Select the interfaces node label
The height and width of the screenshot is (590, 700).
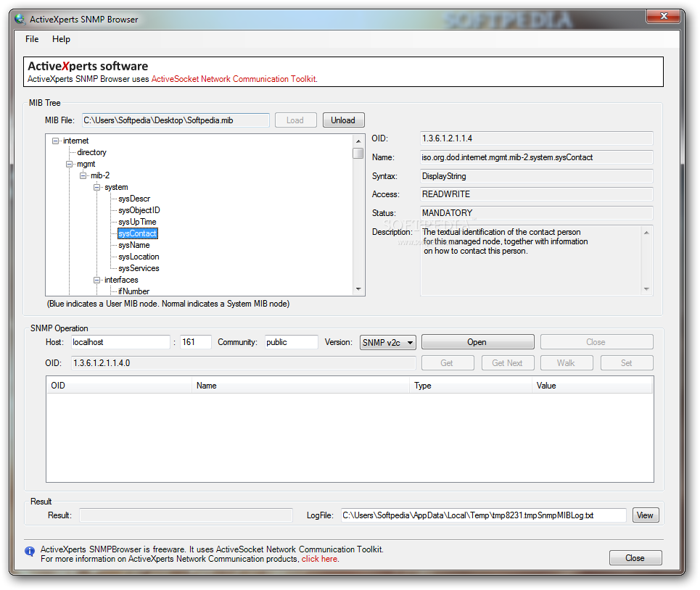point(121,280)
